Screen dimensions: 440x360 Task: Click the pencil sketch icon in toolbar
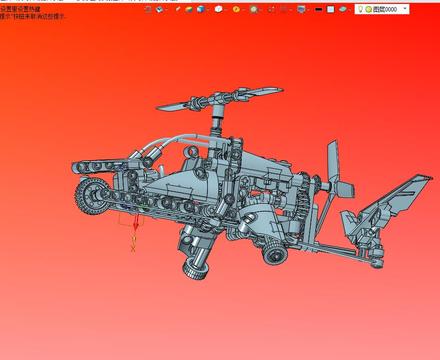pos(178,9)
